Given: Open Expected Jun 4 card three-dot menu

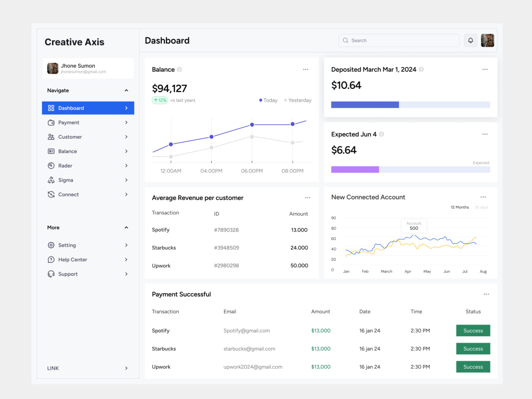Looking at the screenshot, I should (485, 135).
